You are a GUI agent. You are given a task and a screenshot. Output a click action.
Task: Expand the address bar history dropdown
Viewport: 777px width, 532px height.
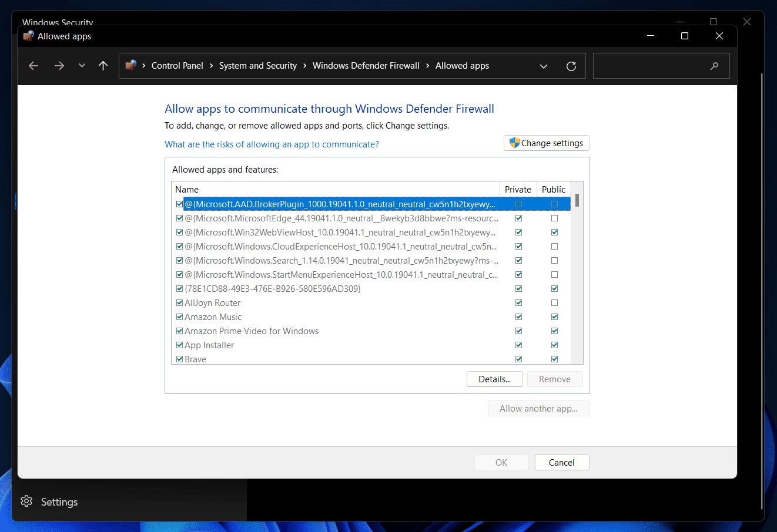pos(544,66)
